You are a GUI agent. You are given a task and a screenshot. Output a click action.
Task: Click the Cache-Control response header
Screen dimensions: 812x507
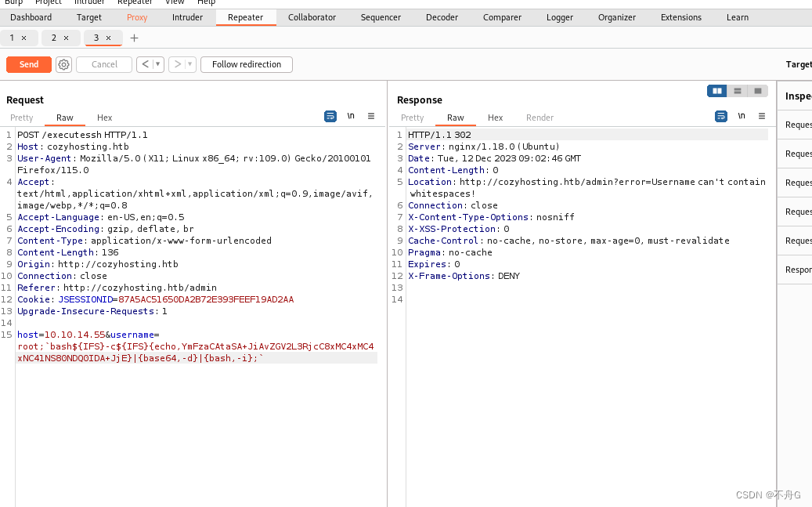(x=568, y=241)
